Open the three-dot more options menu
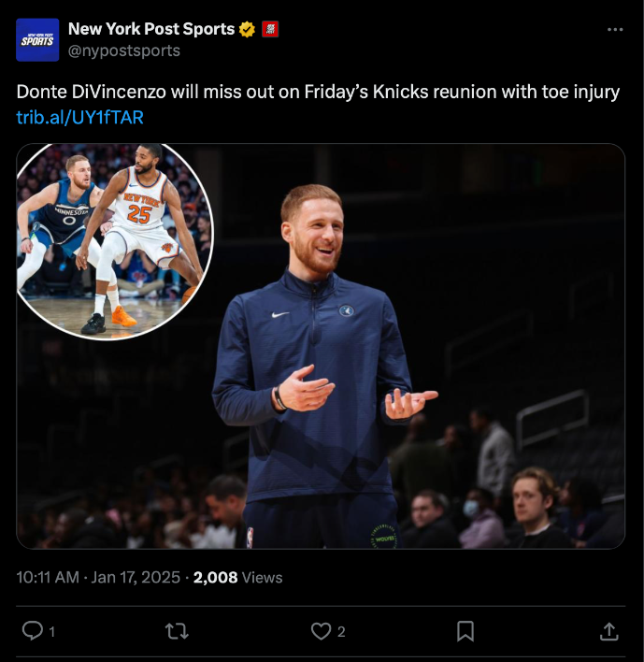This screenshot has height=662, width=644. tap(615, 30)
